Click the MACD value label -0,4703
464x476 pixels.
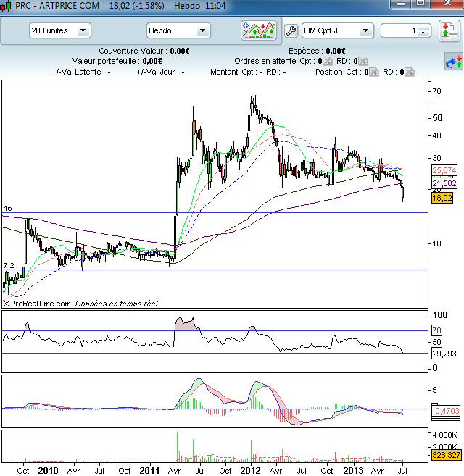coord(445,411)
